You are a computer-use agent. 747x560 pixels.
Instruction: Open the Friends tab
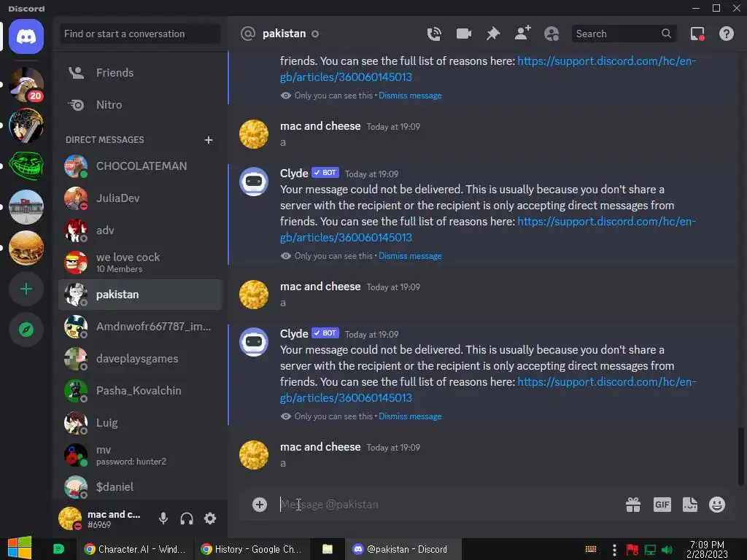[x=140, y=73]
